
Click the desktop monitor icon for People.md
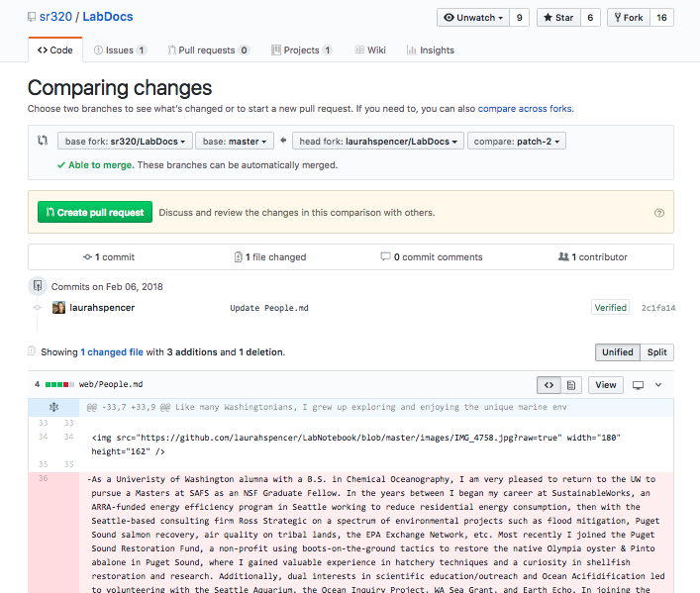tap(638, 385)
